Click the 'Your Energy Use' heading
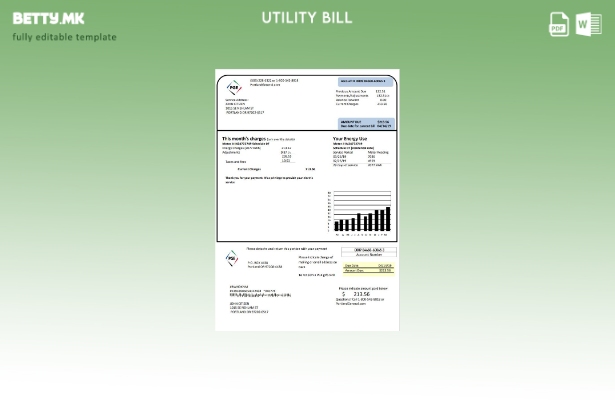615x400 pixels. pyautogui.click(x=353, y=138)
